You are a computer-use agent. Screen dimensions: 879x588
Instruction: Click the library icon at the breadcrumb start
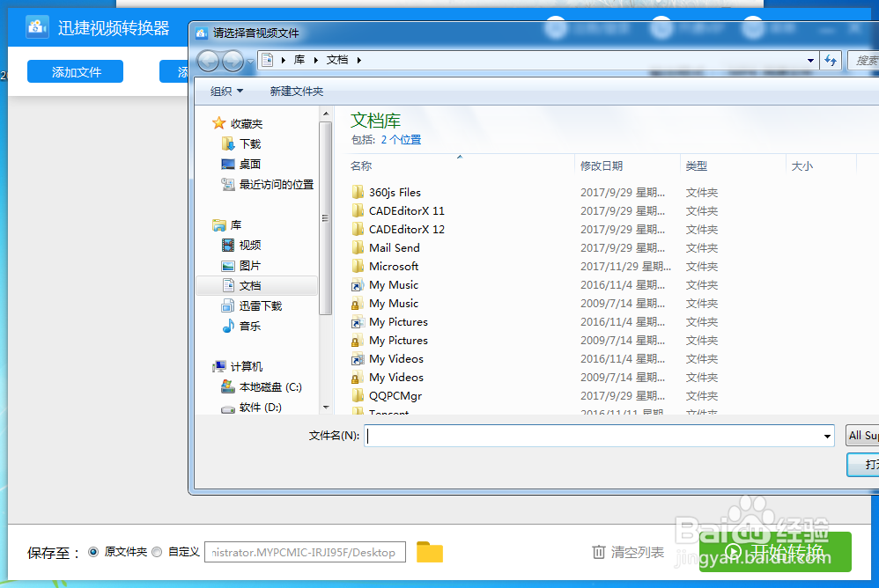click(269, 59)
